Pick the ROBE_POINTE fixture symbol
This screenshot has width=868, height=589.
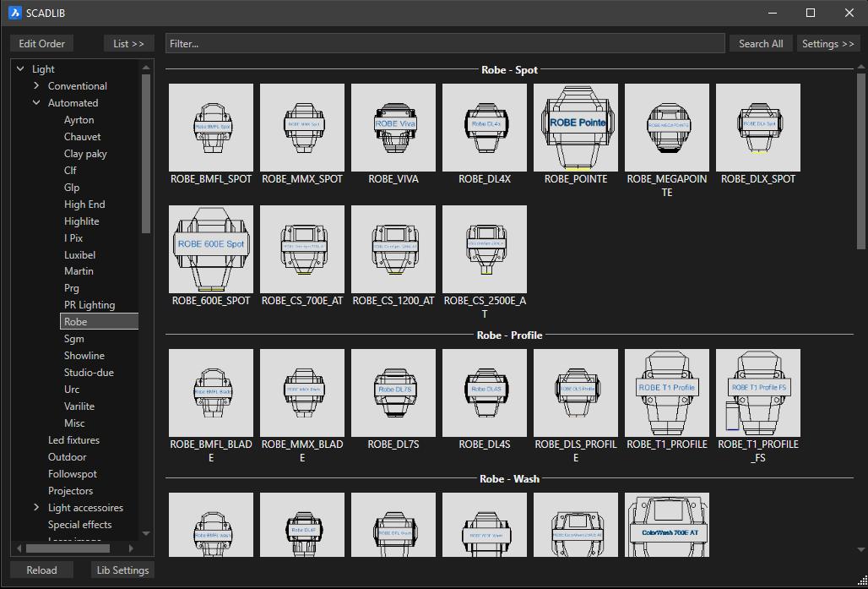(x=576, y=126)
